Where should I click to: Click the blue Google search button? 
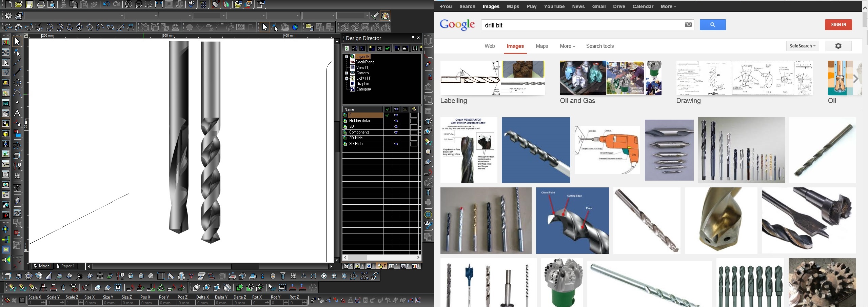point(713,25)
